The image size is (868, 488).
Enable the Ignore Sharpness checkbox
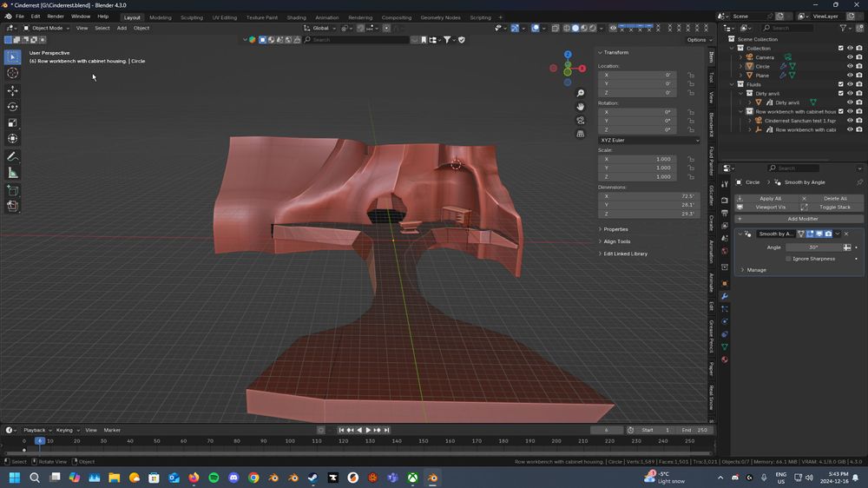(788, 259)
